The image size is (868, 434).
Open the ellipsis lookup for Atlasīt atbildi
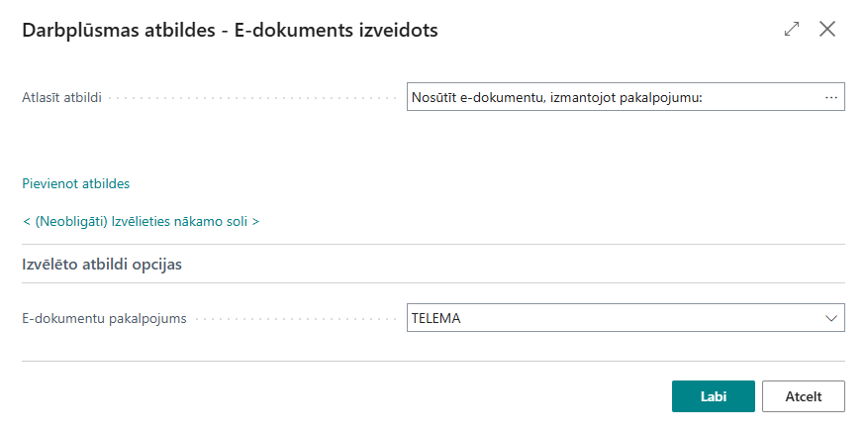click(831, 97)
